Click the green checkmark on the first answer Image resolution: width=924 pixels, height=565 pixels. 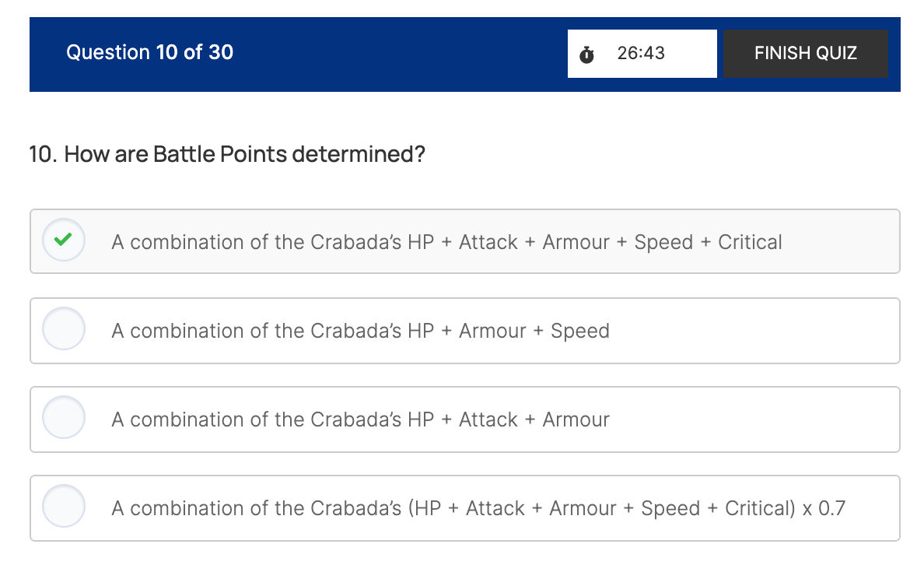tap(63, 240)
